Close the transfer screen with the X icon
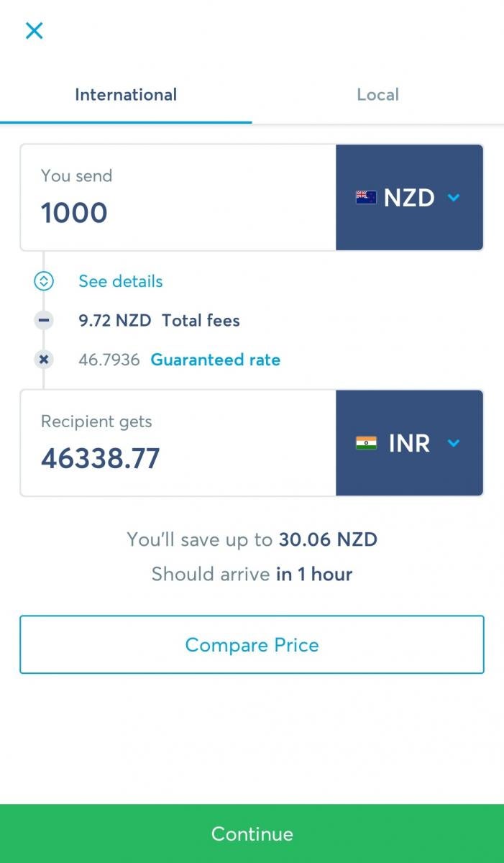The width and height of the screenshot is (504, 863). [x=35, y=30]
